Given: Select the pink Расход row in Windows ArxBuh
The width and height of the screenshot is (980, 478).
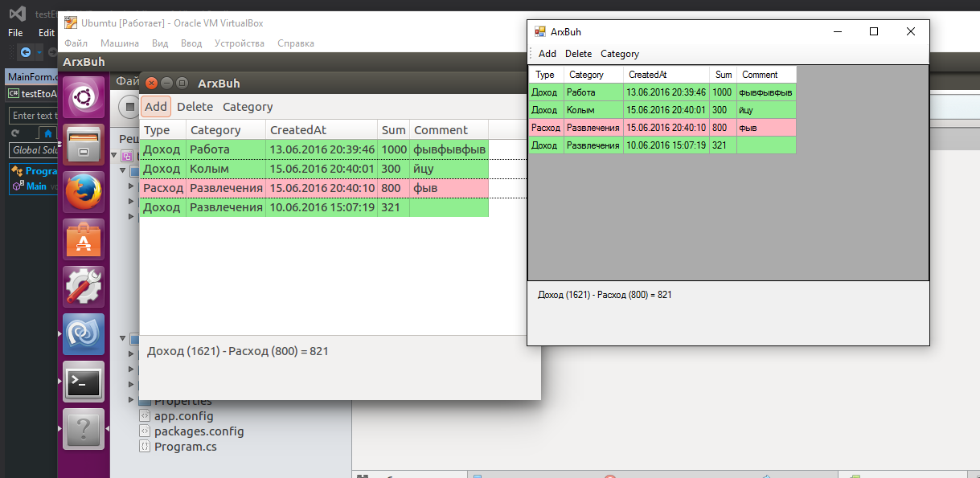Looking at the screenshot, I should [x=661, y=128].
